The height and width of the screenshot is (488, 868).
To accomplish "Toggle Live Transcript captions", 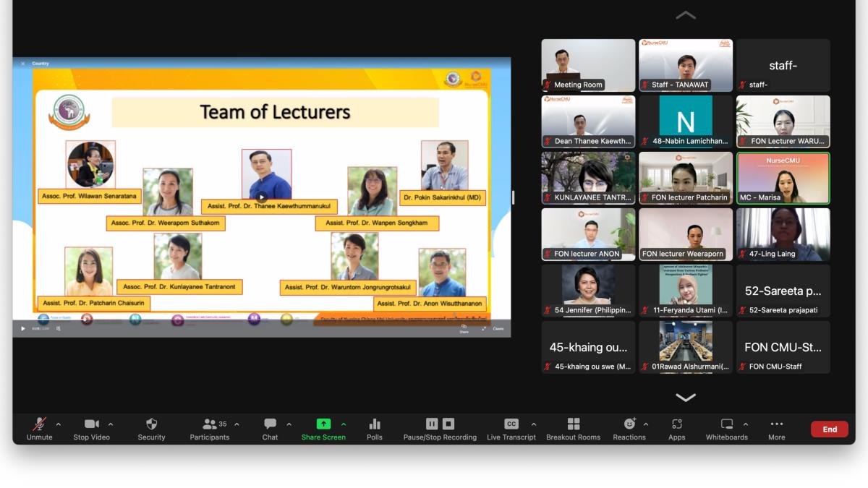I will click(x=511, y=428).
